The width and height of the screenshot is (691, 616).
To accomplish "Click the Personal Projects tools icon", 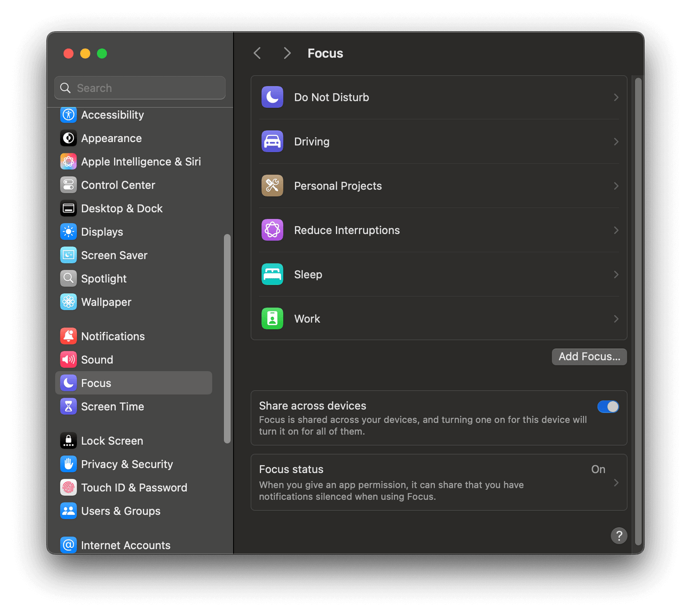I will tap(272, 186).
